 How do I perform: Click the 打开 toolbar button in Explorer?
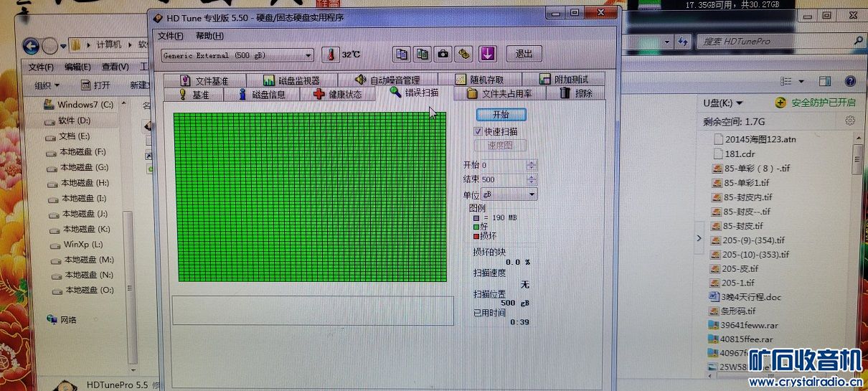pos(95,85)
